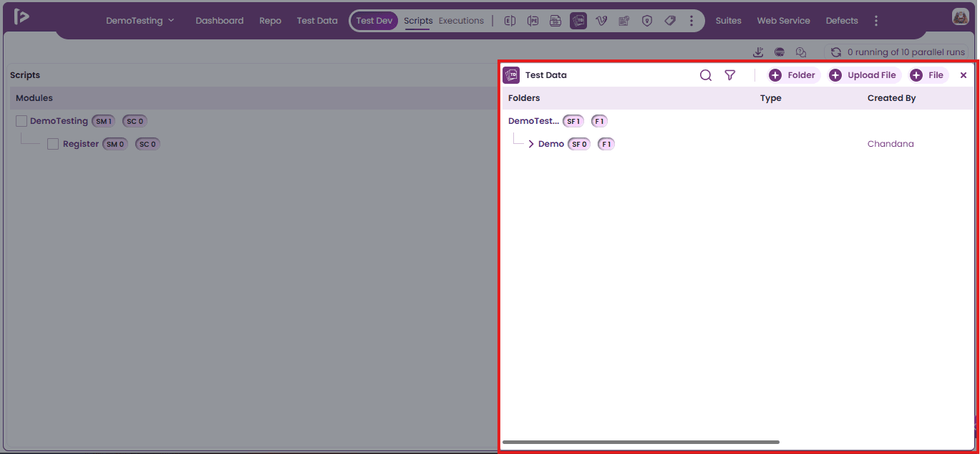Screen dimensions: 980x454
Task: Click the plus File button
Action: (x=928, y=75)
